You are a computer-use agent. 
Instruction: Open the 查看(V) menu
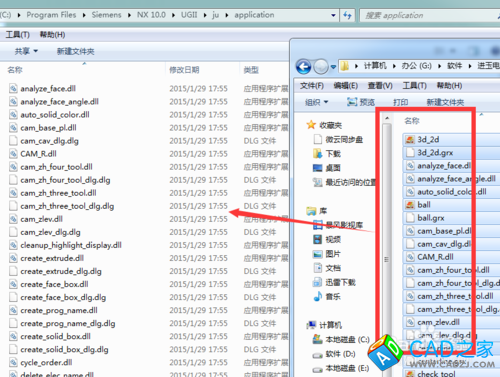380,86
